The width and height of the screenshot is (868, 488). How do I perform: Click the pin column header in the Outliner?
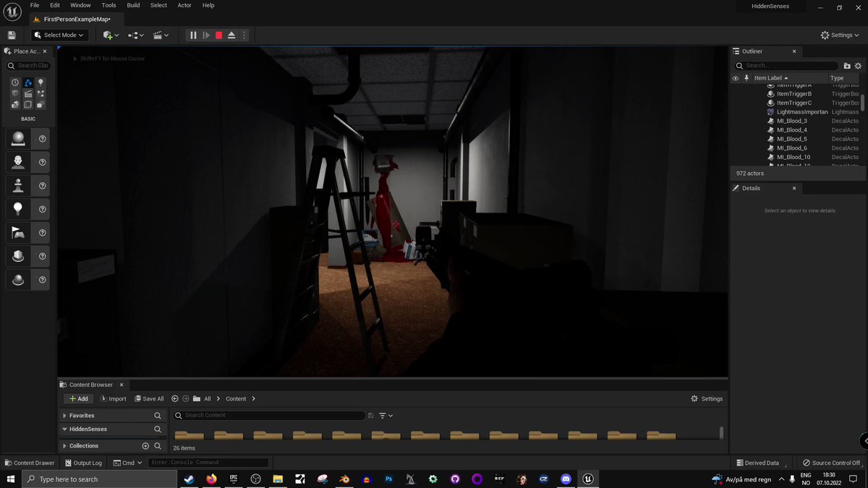(747, 78)
